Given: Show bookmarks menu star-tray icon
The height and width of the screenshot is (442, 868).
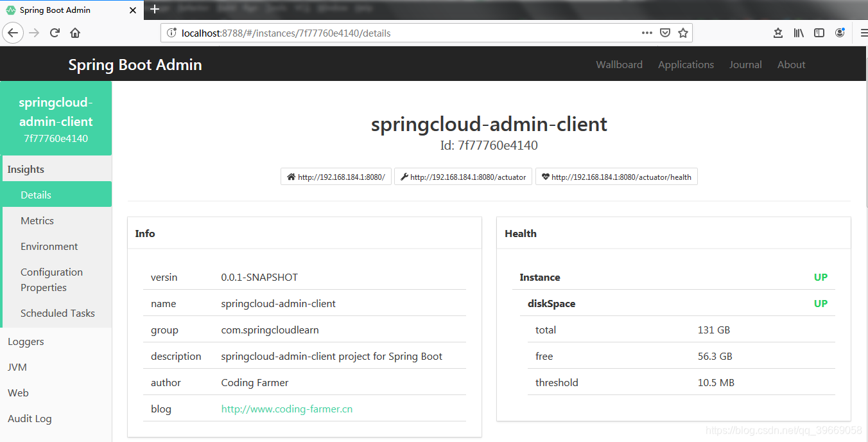Looking at the screenshot, I should [x=778, y=33].
